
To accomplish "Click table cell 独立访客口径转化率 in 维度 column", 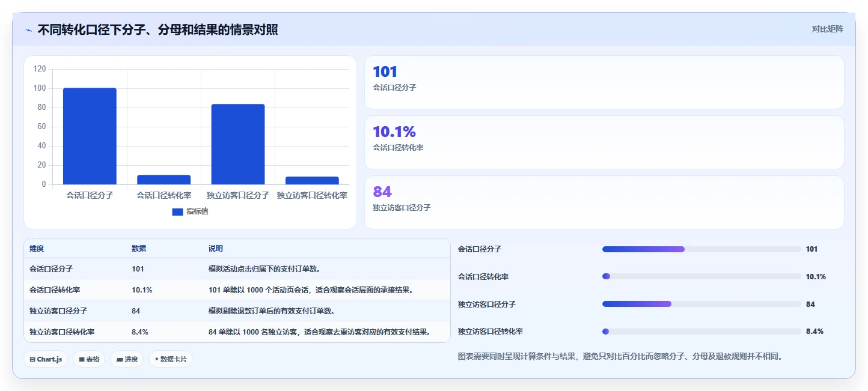I will 62,332.
